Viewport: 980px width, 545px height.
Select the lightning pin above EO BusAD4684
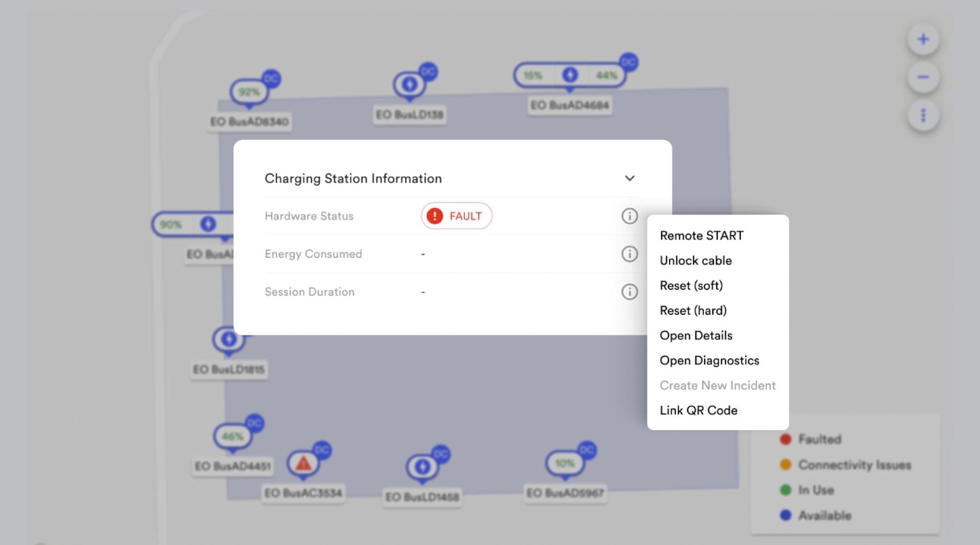pyautogui.click(x=569, y=75)
